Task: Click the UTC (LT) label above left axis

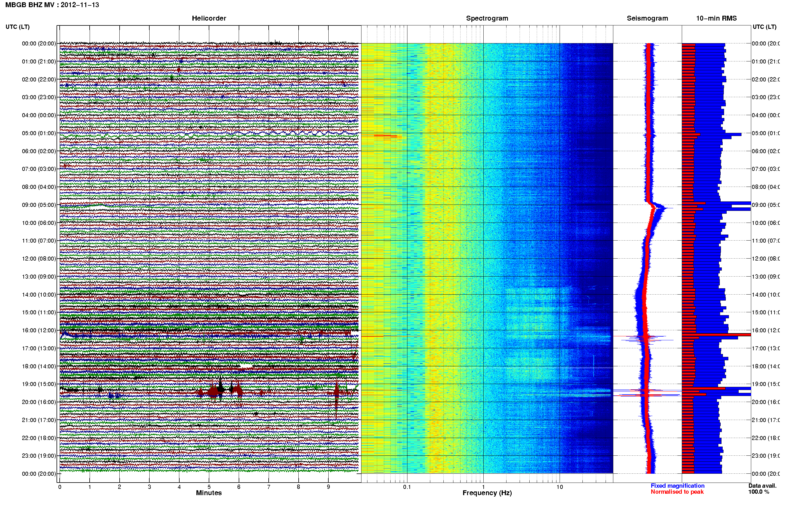Action: tap(17, 27)
